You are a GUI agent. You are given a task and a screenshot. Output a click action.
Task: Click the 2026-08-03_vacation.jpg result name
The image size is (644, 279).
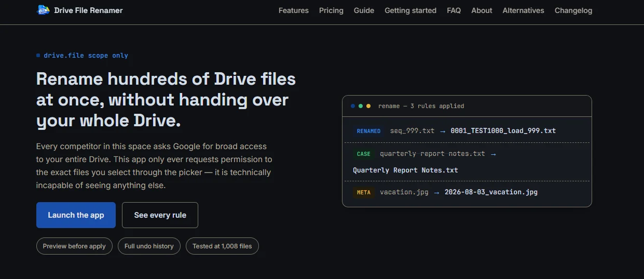(x=491, y=192)
